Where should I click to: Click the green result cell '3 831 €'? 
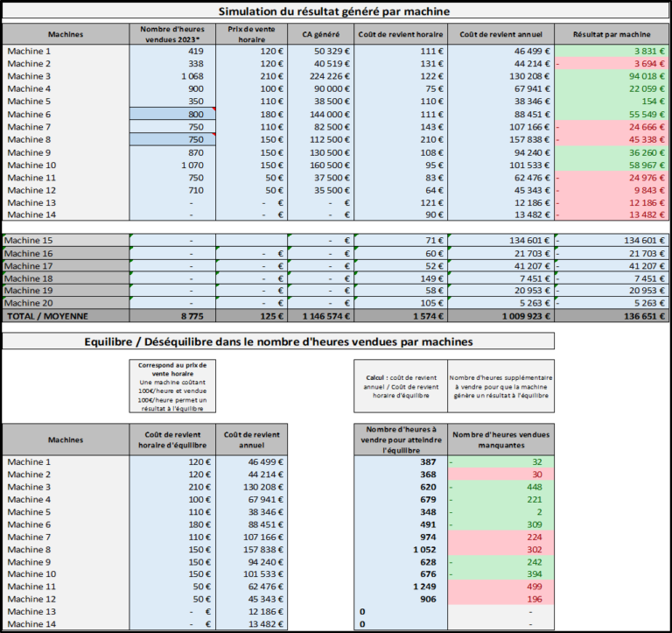(x=612, y=51)
